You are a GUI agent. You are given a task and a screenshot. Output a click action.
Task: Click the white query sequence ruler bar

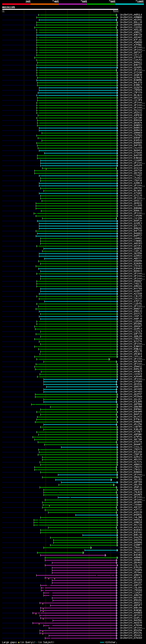point(60,9)
